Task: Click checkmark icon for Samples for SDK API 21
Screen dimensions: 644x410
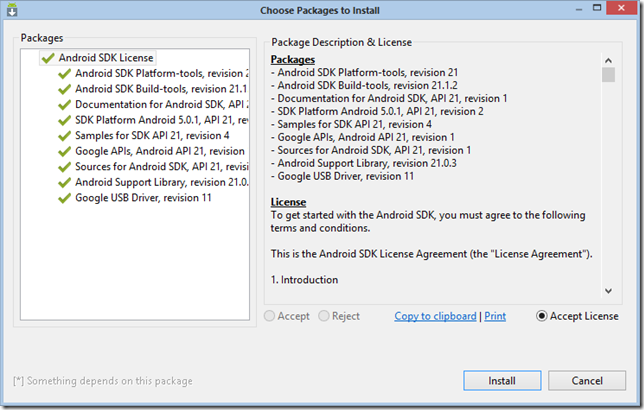Action: click(x=64, y=136)
